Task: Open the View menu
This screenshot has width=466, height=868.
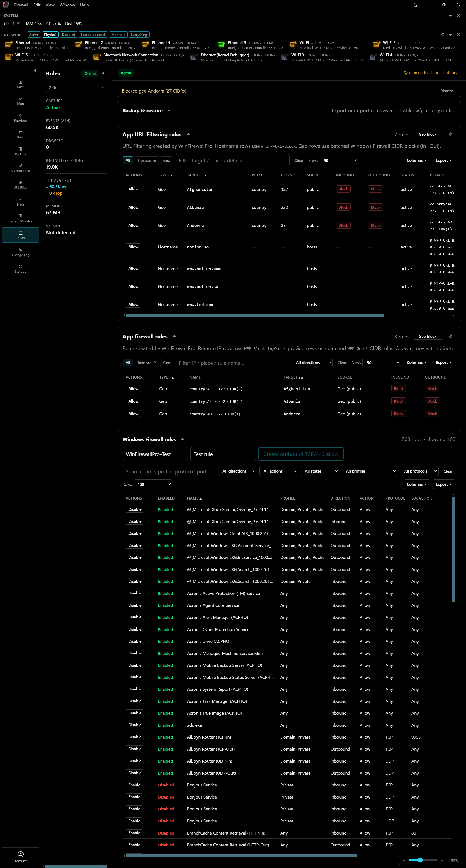Action: (50, 5)
